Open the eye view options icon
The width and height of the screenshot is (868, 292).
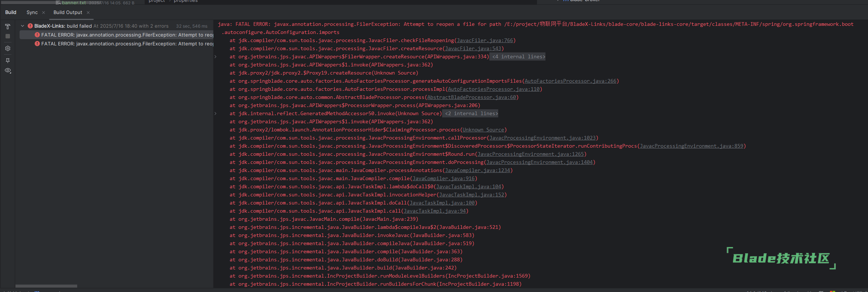coord(7,71)
